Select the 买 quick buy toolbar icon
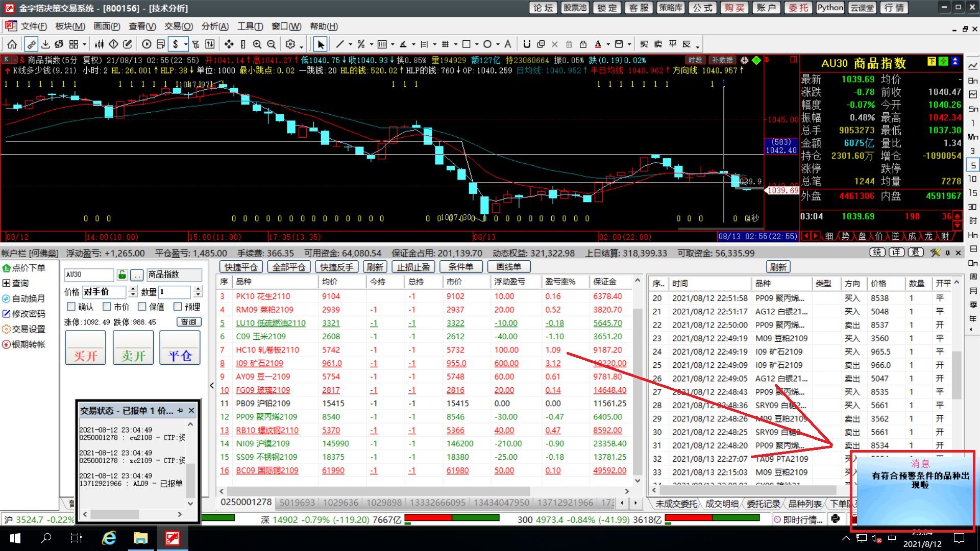Image resolution: width=980 pixels, height=551 pixels. 644,44
